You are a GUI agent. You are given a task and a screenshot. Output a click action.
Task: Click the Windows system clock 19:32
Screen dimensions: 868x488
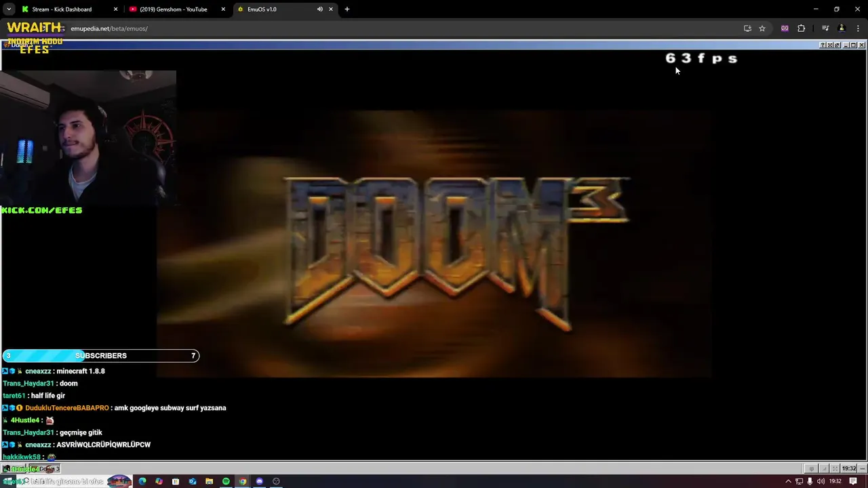pyautogui.click(x=835, y=481)
